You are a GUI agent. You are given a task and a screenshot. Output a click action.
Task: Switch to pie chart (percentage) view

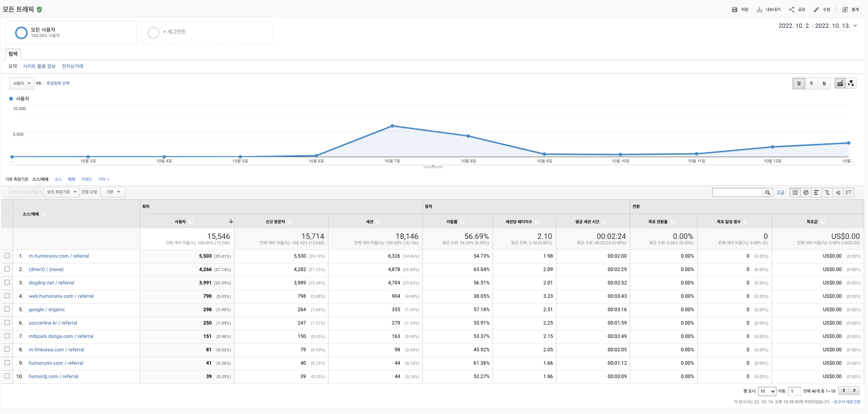(806, 193)
